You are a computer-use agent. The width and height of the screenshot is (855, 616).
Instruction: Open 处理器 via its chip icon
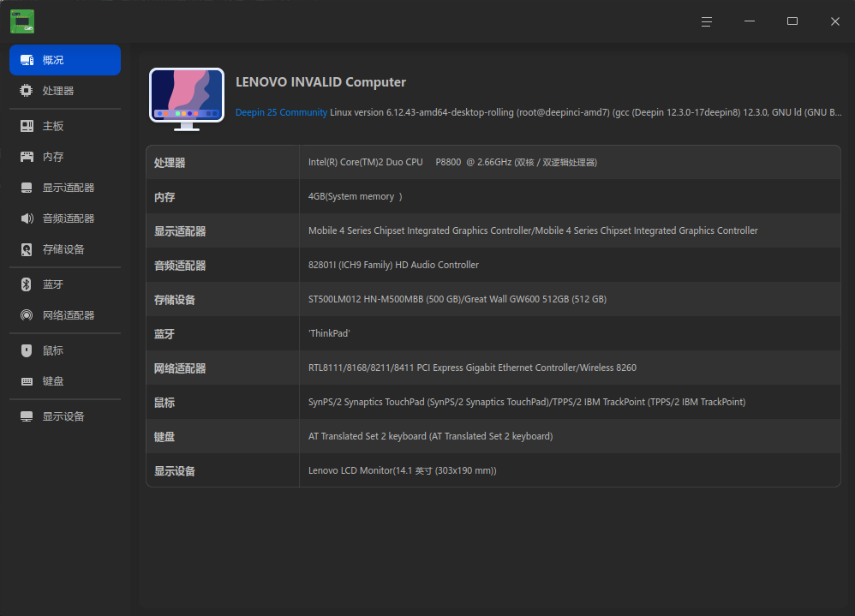click(x=27, y=91)
